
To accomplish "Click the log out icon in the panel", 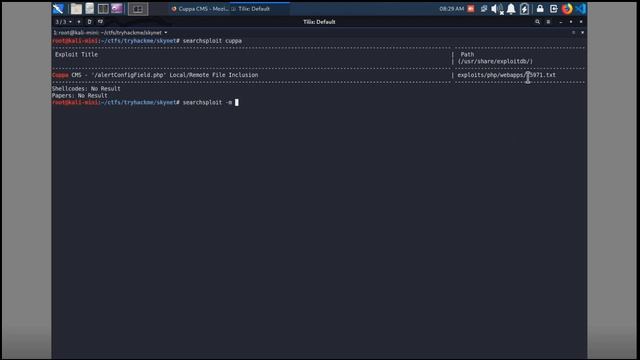I will pyautogui.click(x=553, y=9).
